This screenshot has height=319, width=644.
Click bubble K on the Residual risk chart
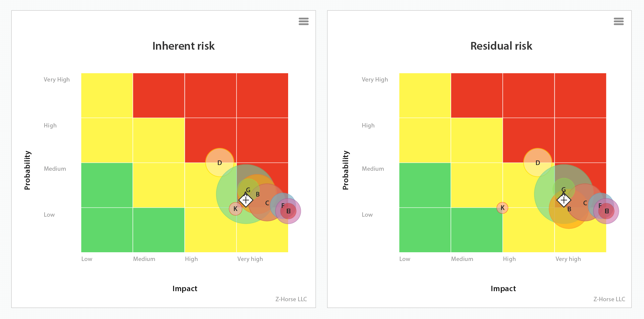[x=502, y=208]
